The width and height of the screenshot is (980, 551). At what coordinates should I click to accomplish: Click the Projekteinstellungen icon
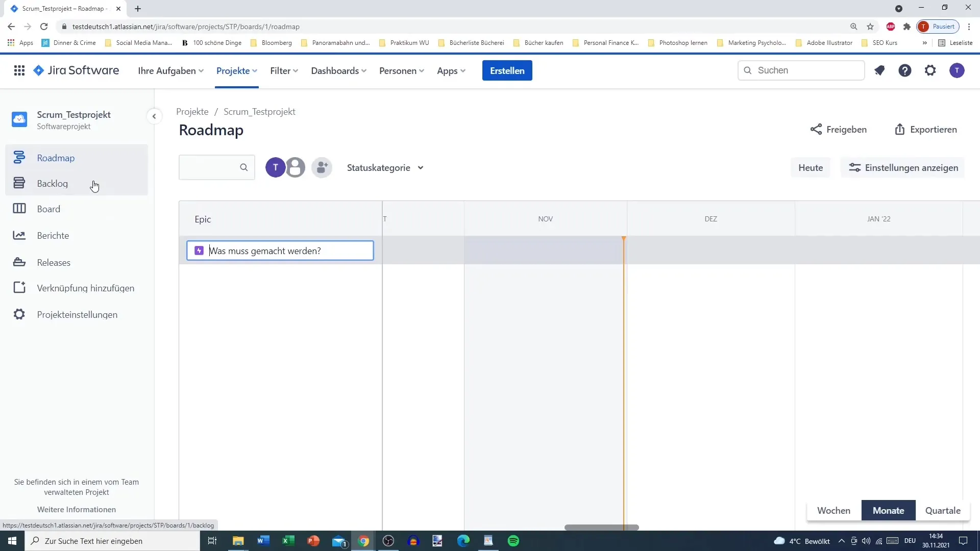[19, 315]
